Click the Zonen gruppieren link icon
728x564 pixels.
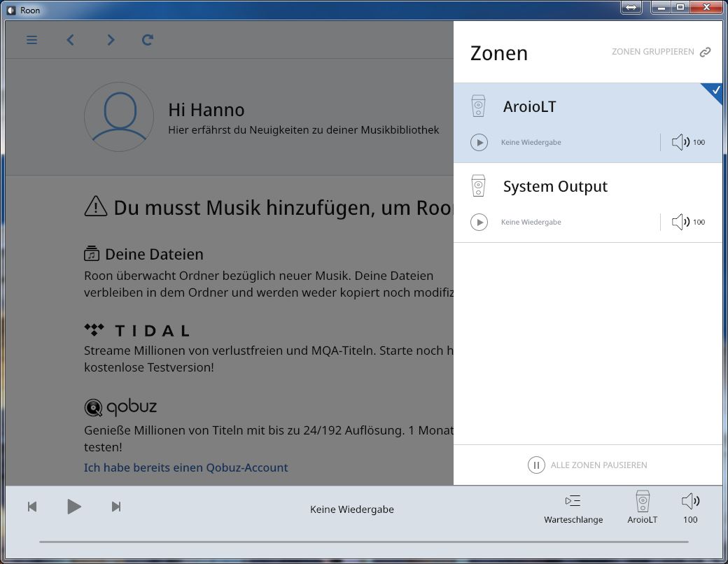706,52
